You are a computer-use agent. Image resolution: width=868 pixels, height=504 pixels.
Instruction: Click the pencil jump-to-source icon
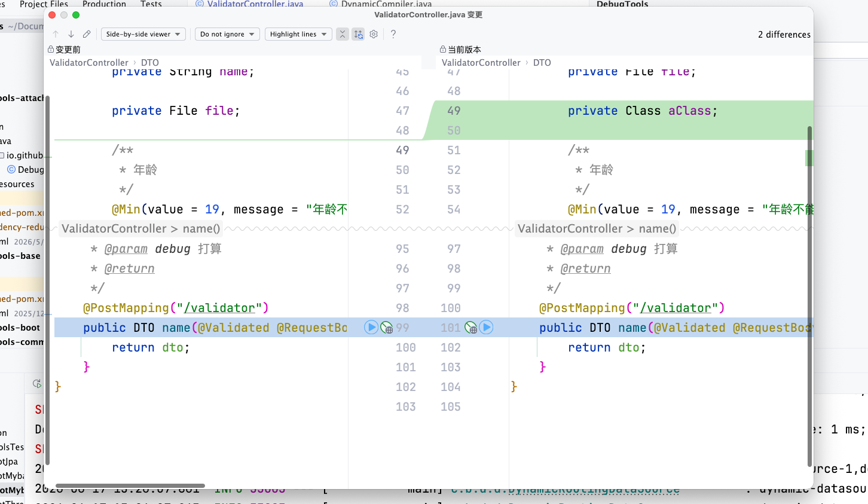pos(87,34)
